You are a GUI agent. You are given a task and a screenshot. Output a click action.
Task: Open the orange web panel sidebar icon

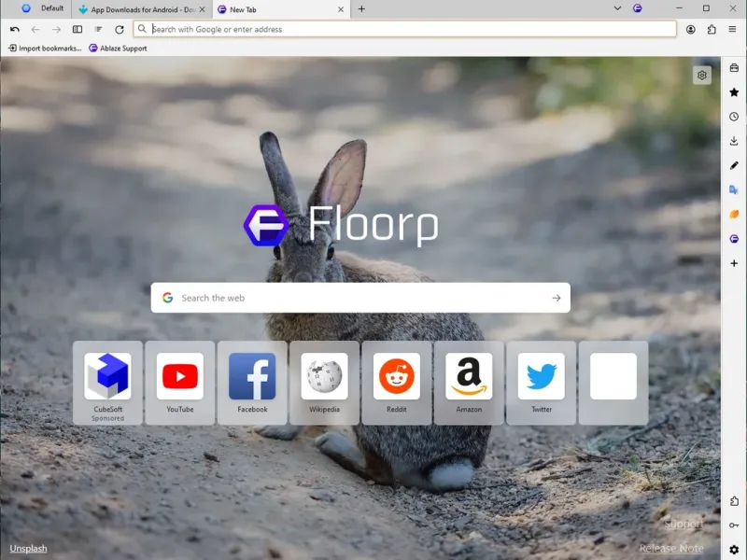point(734,215)
